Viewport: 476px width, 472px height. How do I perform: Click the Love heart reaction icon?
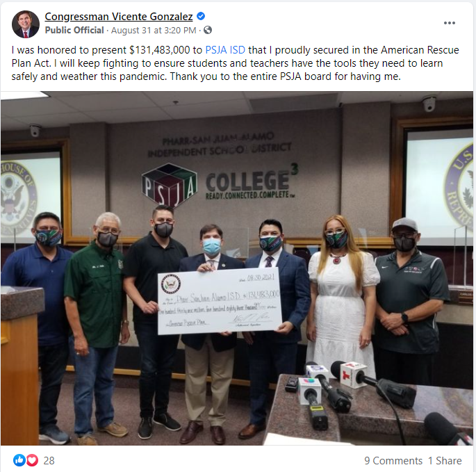32,460
